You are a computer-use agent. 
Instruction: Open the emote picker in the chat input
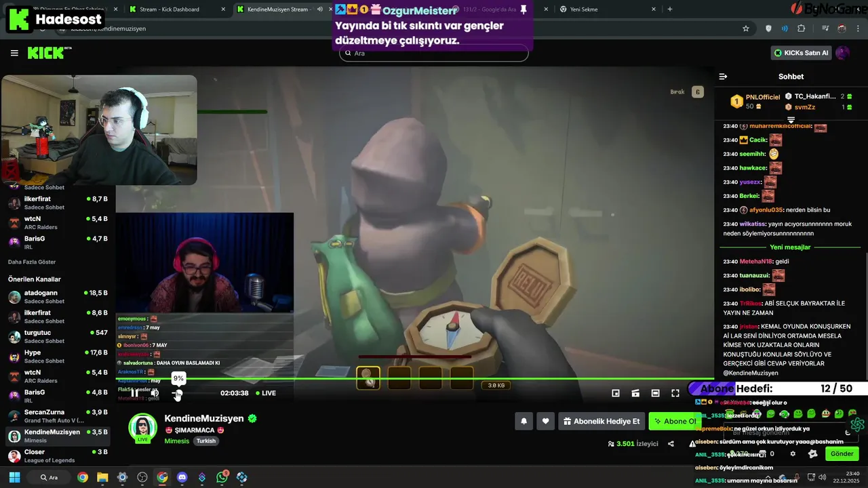847,432
